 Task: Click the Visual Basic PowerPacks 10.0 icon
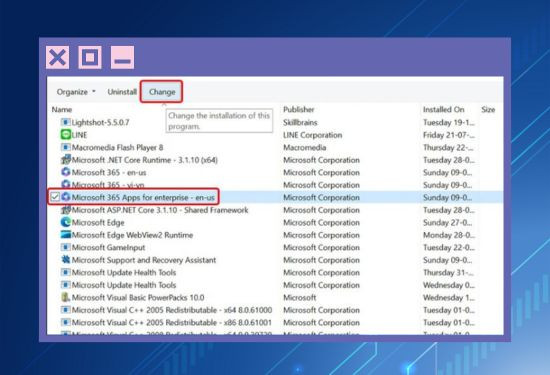66,297
